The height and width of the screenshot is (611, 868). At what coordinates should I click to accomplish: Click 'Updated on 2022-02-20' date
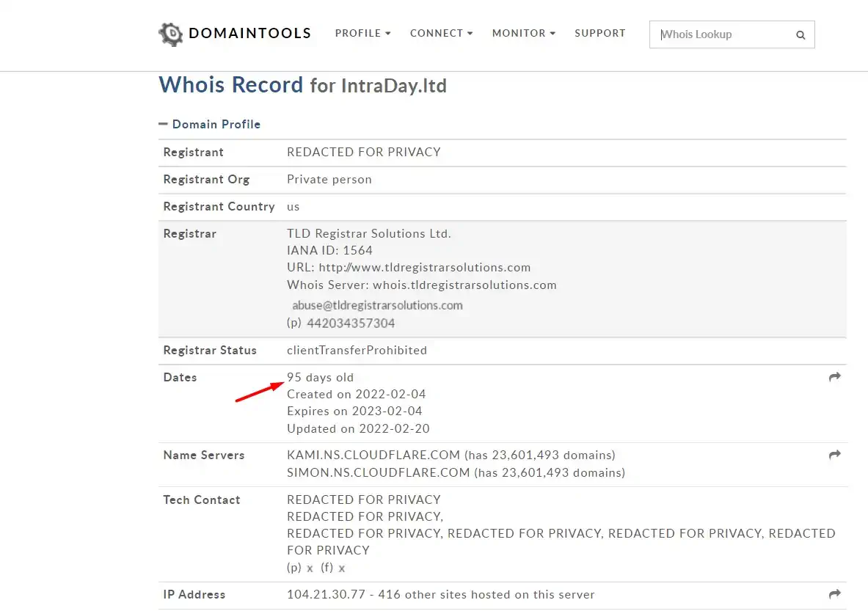click(358, 428)
